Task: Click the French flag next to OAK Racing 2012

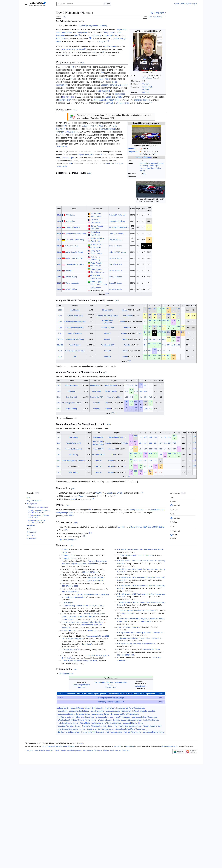Action: click(63, 215)
